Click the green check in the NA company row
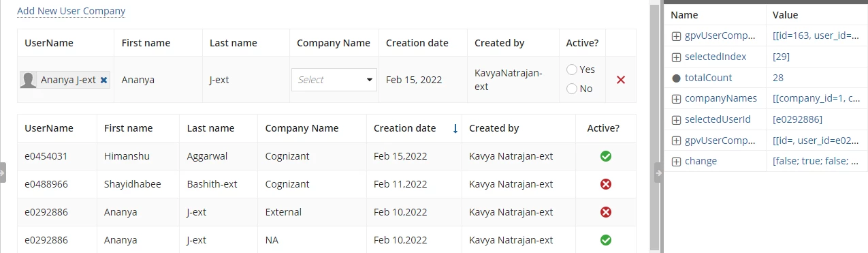This screenshot has height=253, width=868. pyautogui.click(x=606, y=240)
